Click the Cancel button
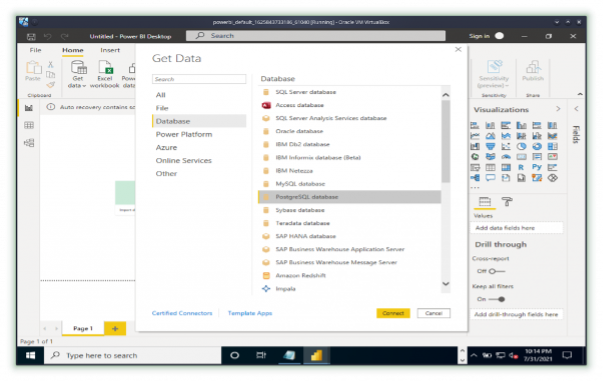Viewport: 604px width, 382px height. click(x=433, y=313)
